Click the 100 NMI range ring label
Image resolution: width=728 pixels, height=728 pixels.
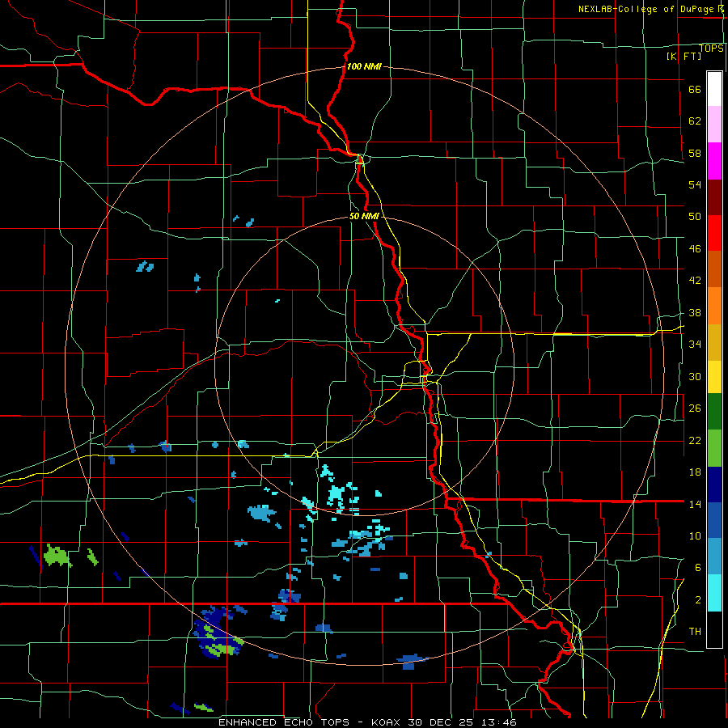(364, 66)
